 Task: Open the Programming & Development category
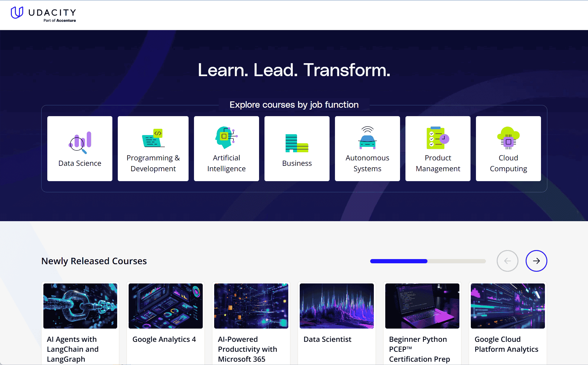pyautogui.click(x=153, y=148)
